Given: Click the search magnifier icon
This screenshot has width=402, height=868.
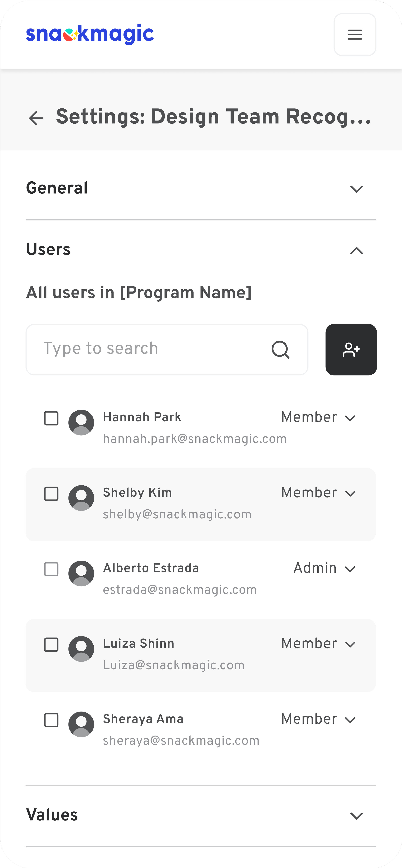Looking at the screenshot, I should pyautogui.click(x=280, y=349).
